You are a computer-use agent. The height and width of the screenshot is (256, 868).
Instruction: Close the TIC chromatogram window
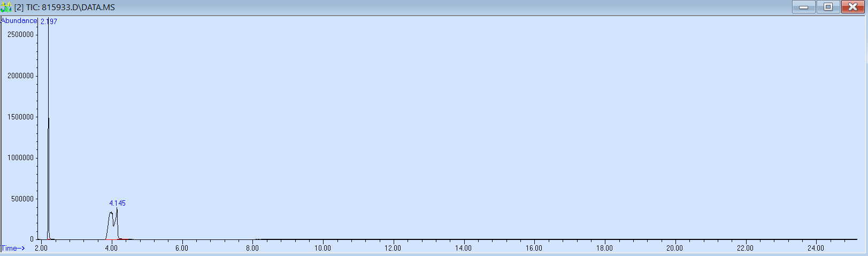(852, 7)
